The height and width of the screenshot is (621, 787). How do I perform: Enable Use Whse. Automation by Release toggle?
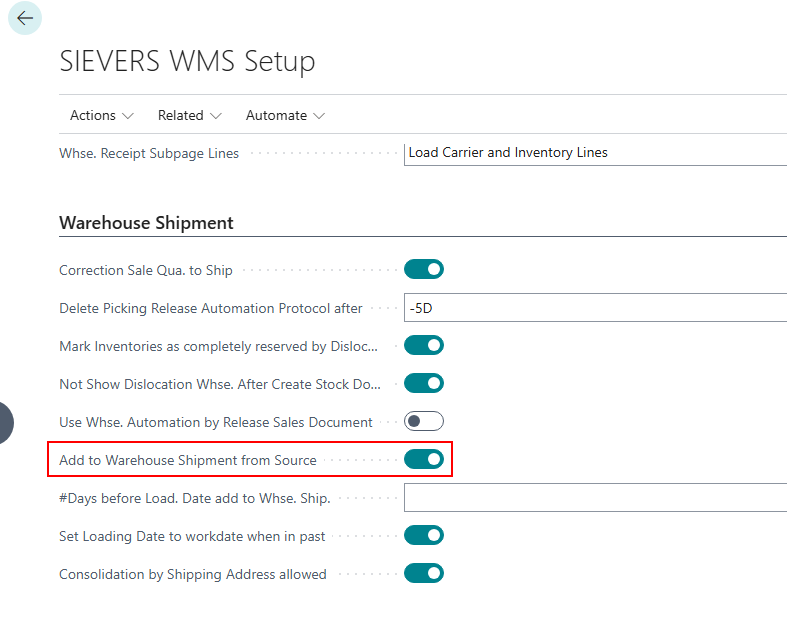coord(423,422)
